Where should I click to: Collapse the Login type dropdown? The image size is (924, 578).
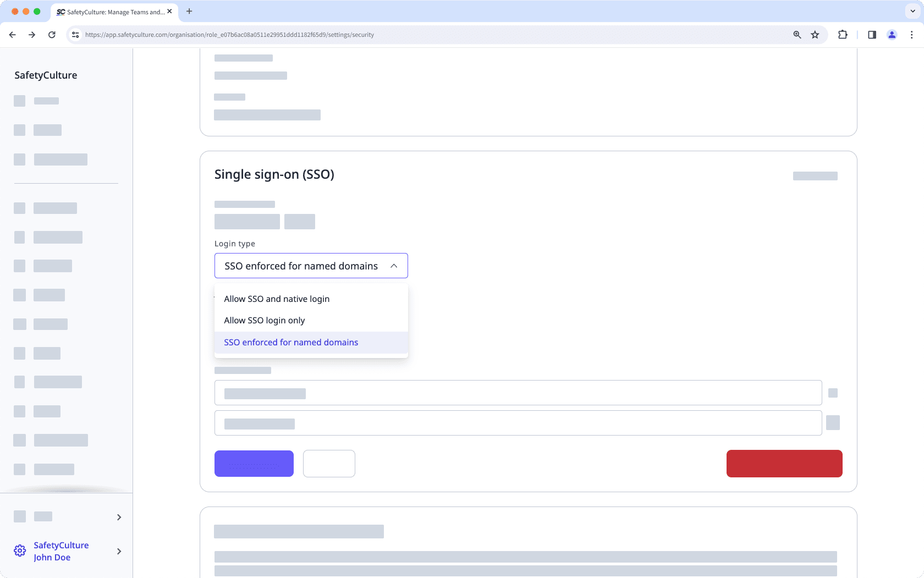pos(394,265)
